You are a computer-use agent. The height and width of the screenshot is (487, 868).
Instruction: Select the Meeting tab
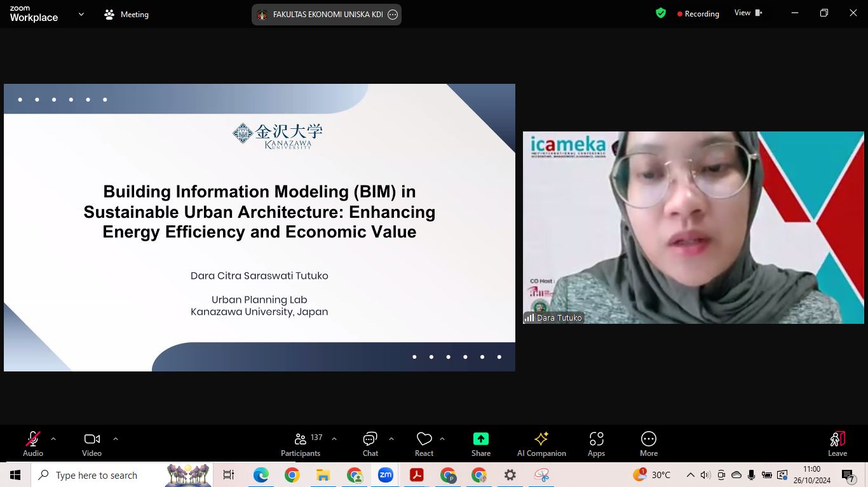pos(126,14)
